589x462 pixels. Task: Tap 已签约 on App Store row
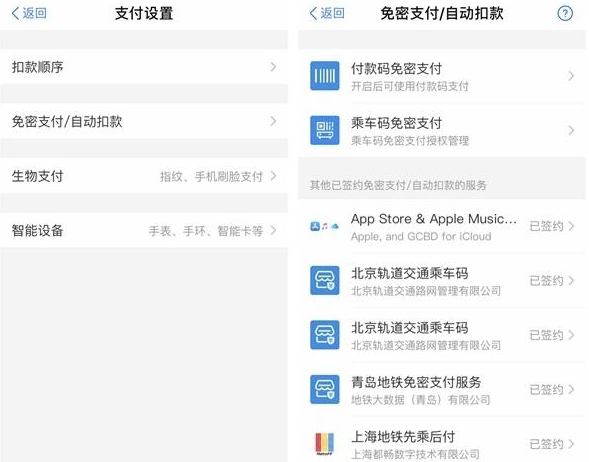[547, 226]
